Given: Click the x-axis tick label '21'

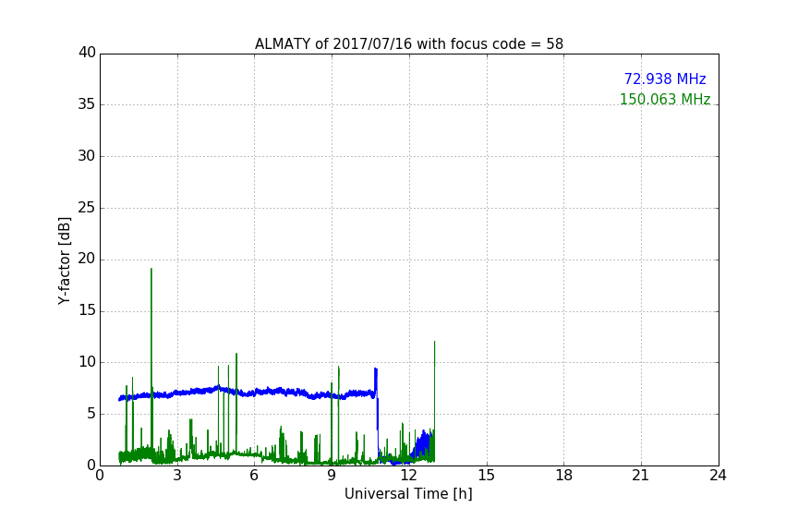Looking at the screenshot, I should tap(641, 476).
